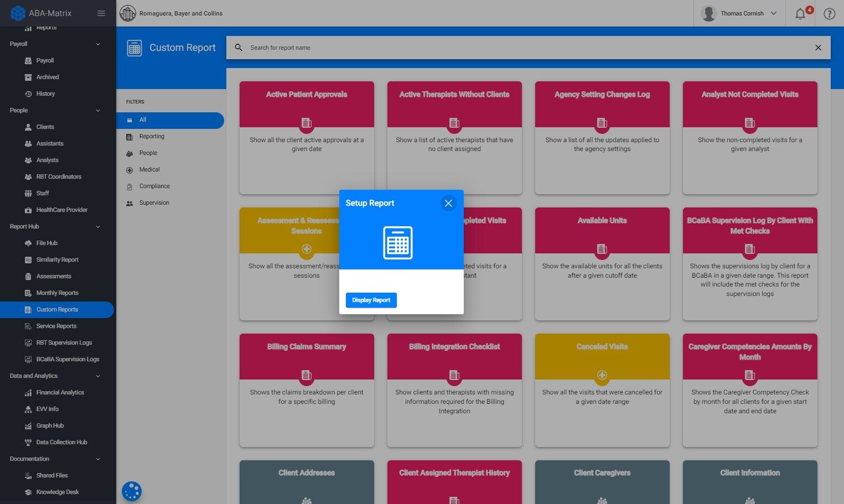Open BCaBA Supervision Log By Client card
Viewport: 844px width, 504px height.
coord(750,264)
